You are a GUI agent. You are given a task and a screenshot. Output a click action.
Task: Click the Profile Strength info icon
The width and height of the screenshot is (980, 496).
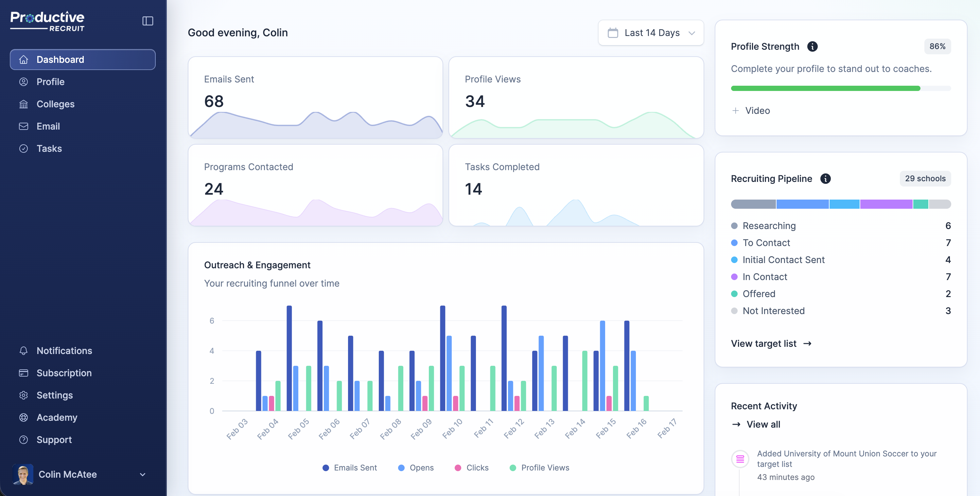pyautogui.click(x=813, y=46)
